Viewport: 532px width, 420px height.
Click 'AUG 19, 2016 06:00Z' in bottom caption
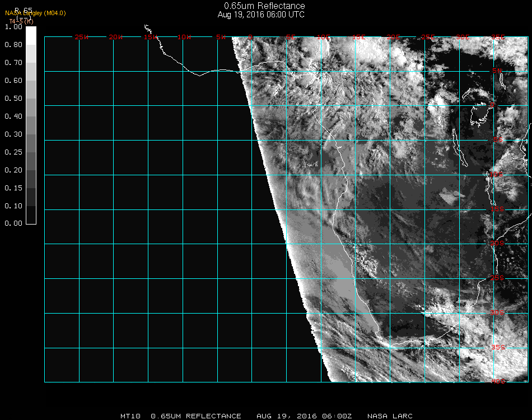click(x=304, y=416)
